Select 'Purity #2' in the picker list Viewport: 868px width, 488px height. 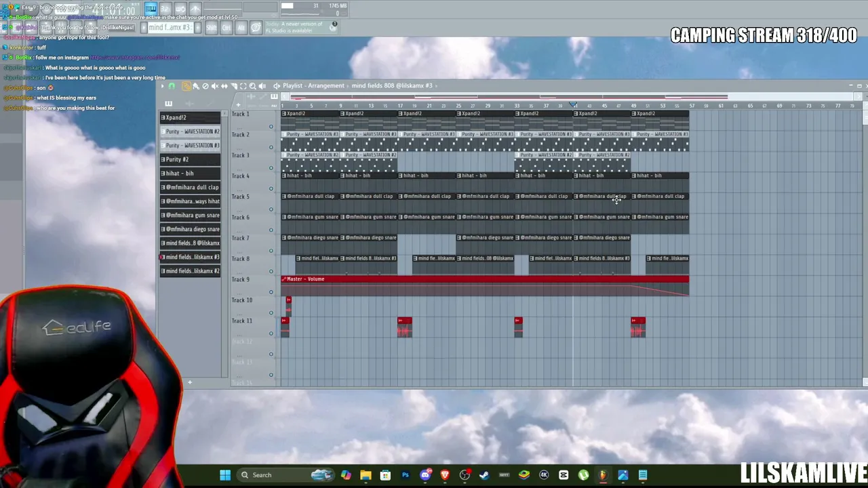[x=190, y=159]
